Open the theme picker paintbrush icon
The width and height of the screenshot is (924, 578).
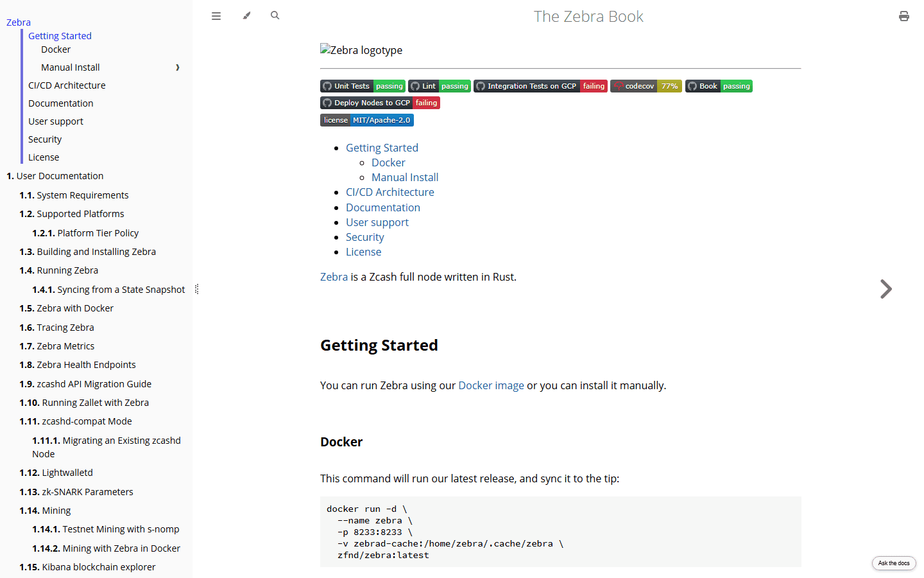(x=246, y=16)
